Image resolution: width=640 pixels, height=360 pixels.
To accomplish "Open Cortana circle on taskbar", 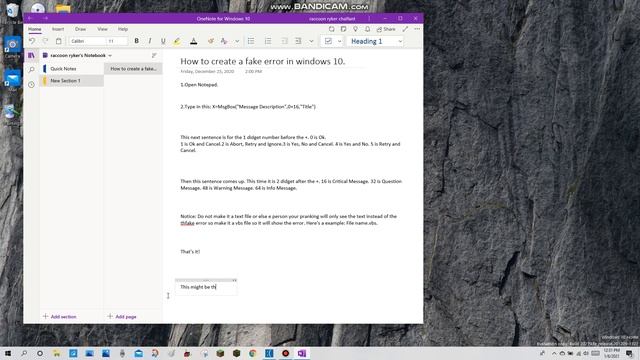I will [x=40, y=353].
